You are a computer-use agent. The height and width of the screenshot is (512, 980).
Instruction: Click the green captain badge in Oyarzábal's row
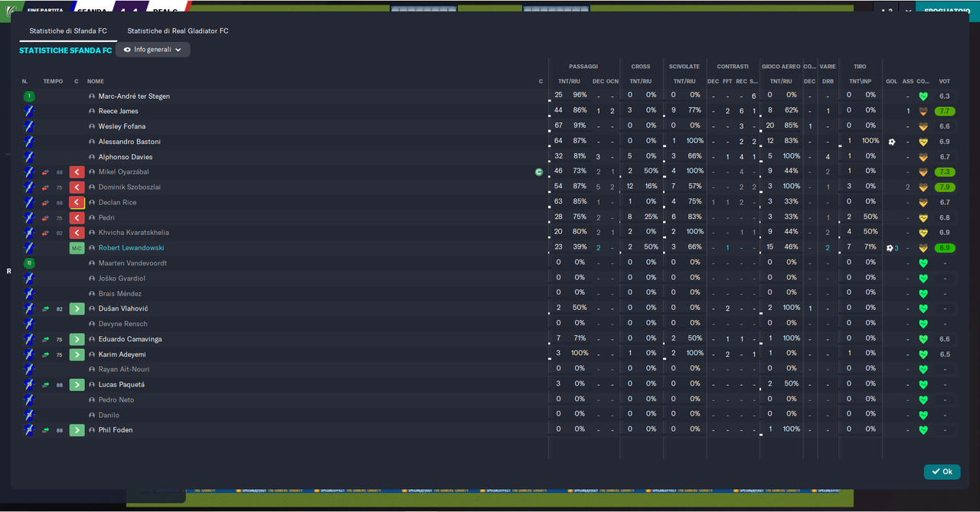539,172
